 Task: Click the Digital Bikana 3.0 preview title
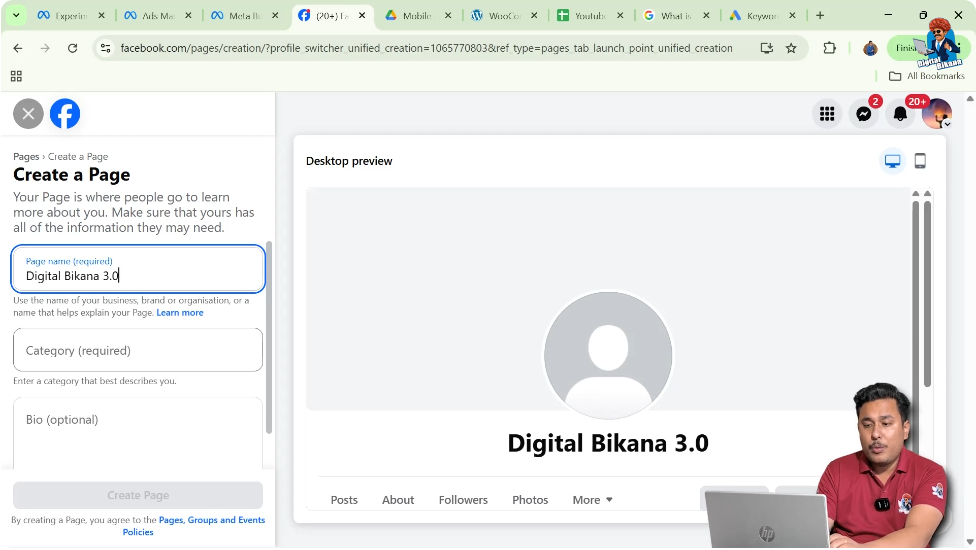[608, 443]
